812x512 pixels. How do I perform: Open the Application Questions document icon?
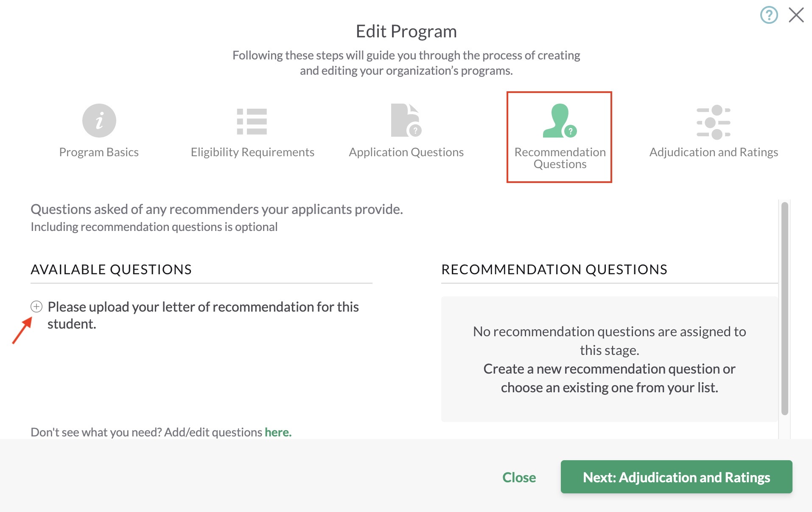pyautogui.click(x=406, y=120)
